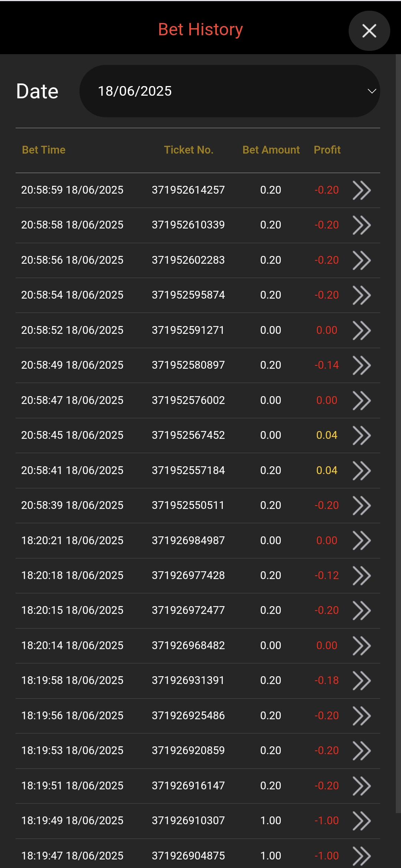Open details arrow for ticket 371952557184
This screenshot has width=401, height=868.
click(x=362, y=471)
